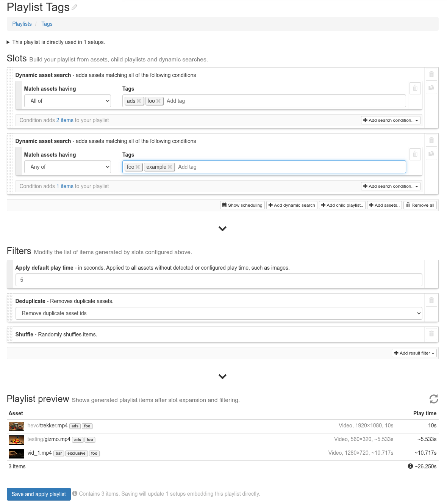Open the Add result filter menu
Screen dimensions: 447x504
pyautogui.click(x=414, y=353)
